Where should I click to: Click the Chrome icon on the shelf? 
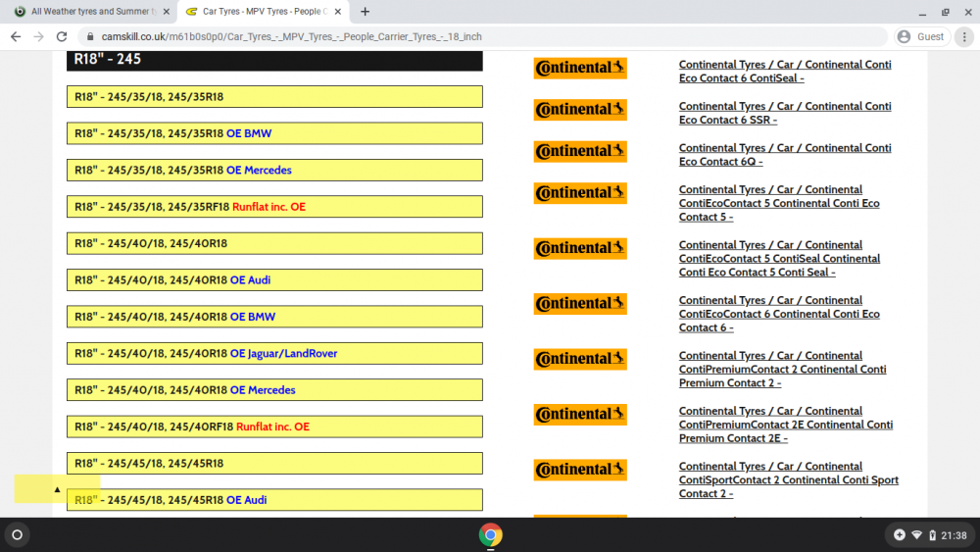[490, 535]
